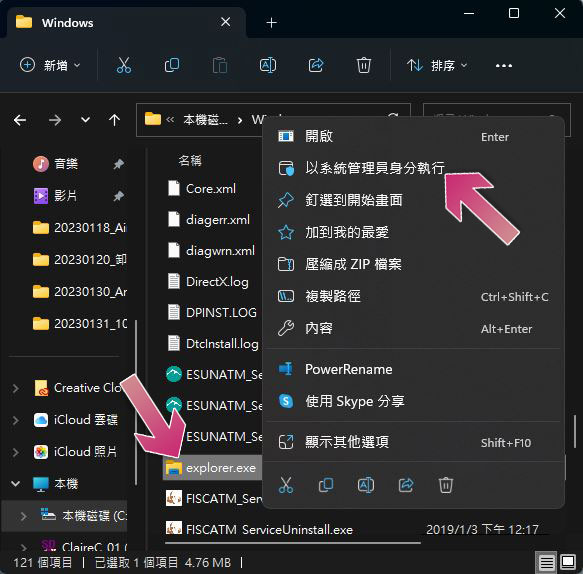Expand hidden breadcrumb path with « chevrons
The height and width of the screenshot is (574, 583).
(x=170, y=120)
